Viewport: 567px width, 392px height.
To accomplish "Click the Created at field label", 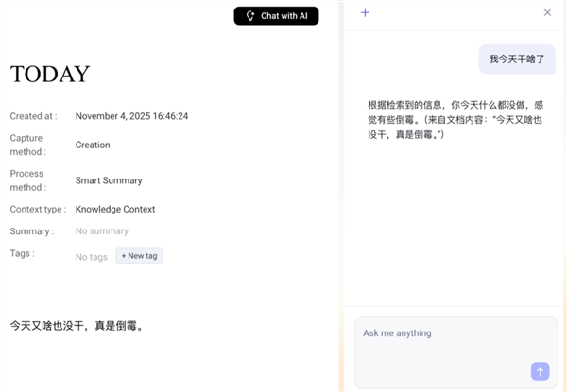I will pos(33,117).
